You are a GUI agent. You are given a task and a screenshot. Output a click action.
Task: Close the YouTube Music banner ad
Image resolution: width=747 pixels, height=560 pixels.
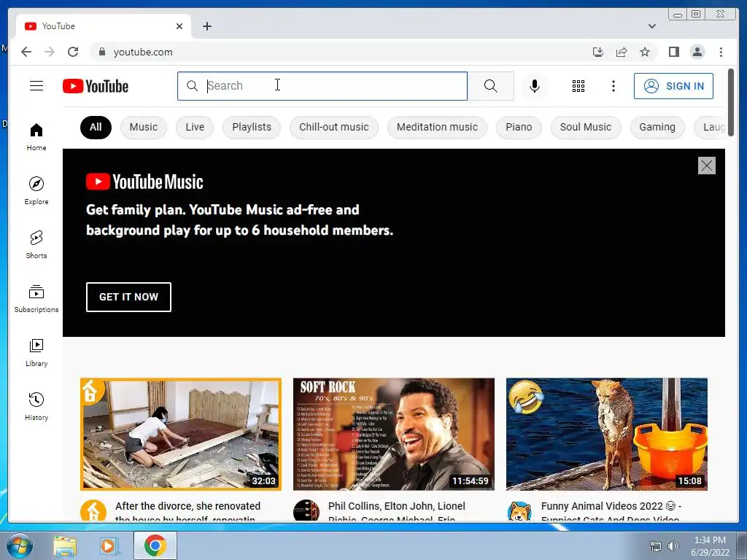(x=706, y=166)
